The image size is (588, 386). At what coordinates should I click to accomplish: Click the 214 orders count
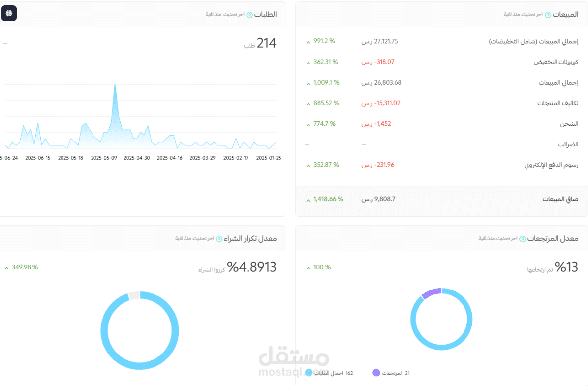click(266, 43)
